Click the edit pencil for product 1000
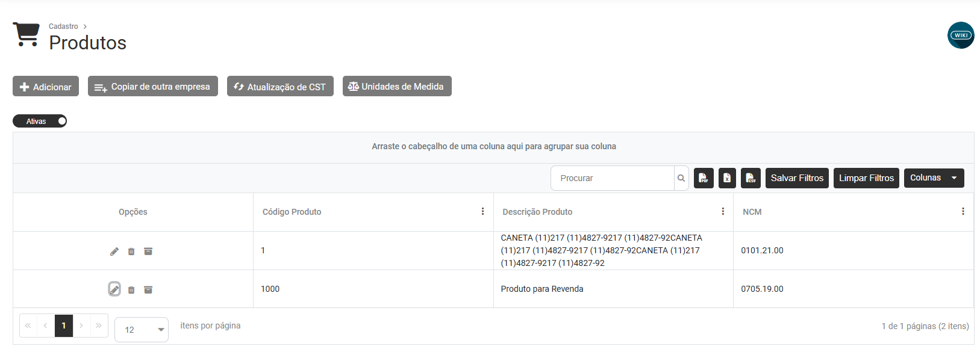980x364 pixels. tap(114, 289)
